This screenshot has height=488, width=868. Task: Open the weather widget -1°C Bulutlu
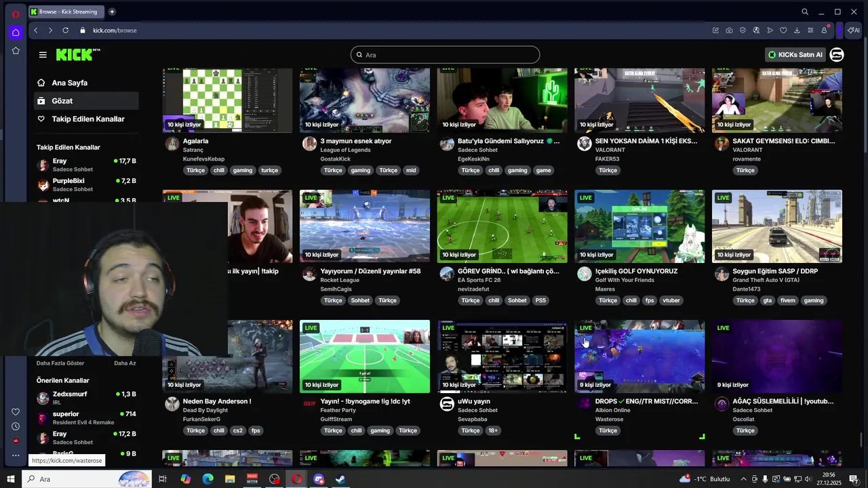tap(705, 479)
